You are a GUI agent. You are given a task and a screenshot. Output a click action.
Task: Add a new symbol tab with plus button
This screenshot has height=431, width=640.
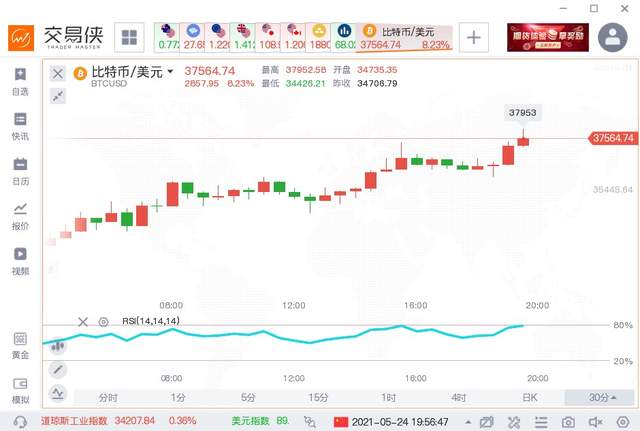[x=473, y=39]
